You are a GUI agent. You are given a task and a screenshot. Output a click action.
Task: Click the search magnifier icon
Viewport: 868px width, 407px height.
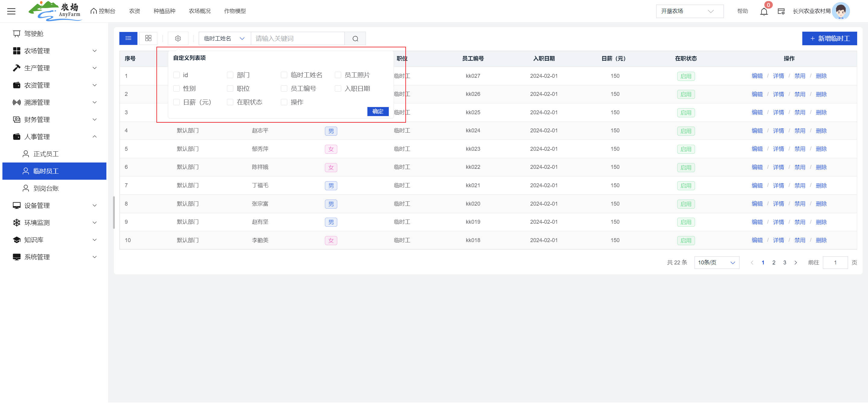(x=355, y=38)
